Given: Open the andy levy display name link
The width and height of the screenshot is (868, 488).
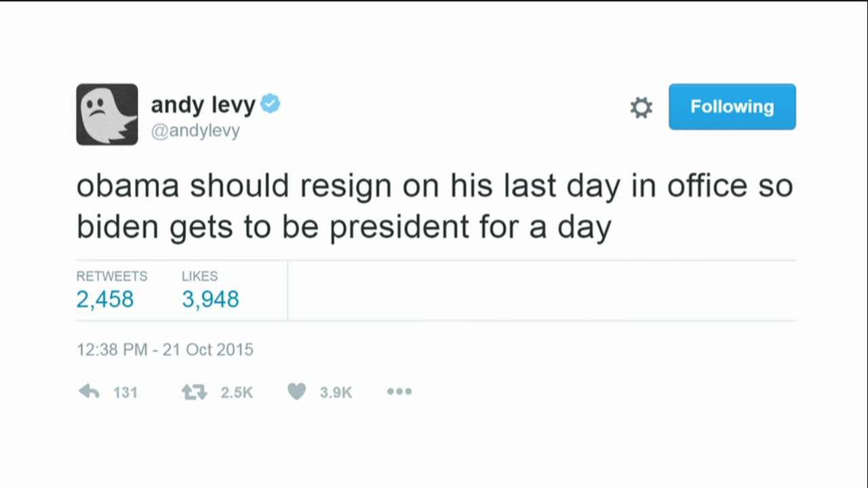Looking at the screenshot, I should [203, 105].
